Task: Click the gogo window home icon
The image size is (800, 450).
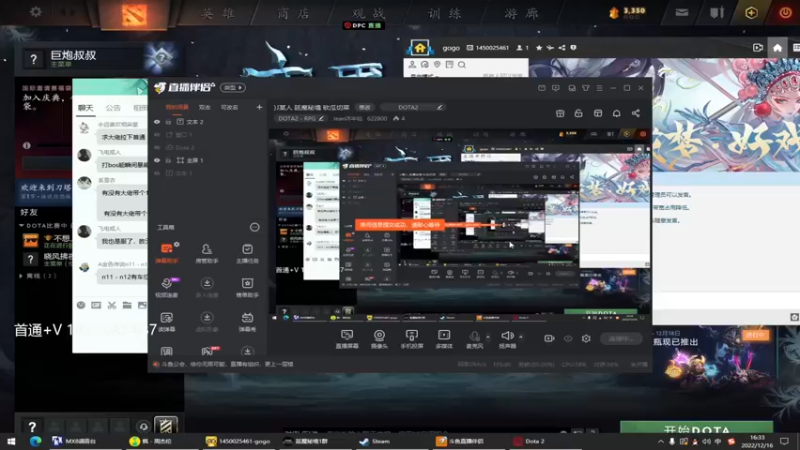Action: 777,48
